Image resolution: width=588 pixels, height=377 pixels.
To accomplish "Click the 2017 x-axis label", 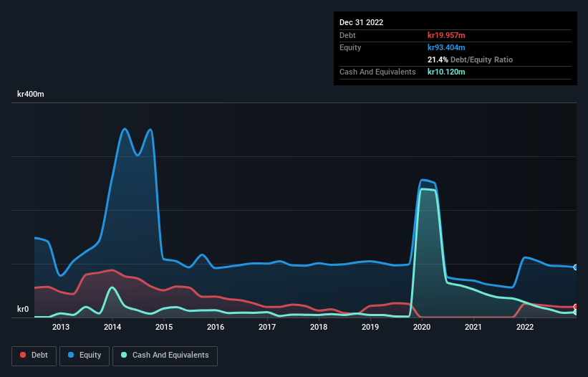I will tap(267, 327).
